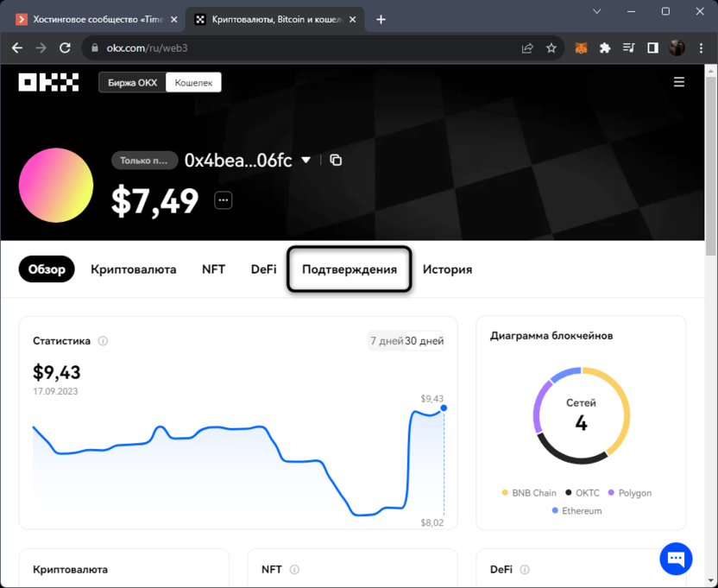
Task: Click OKTC legend entry
Action: [x=582, y=493]
